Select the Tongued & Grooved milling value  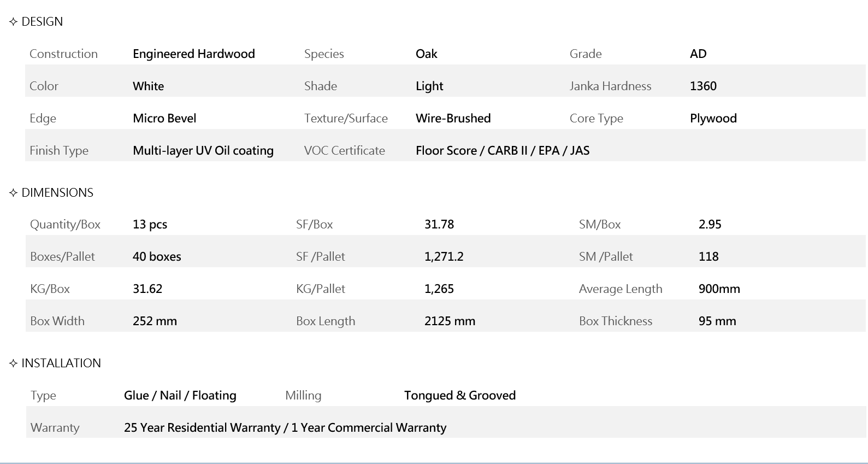tap(459, 396)
